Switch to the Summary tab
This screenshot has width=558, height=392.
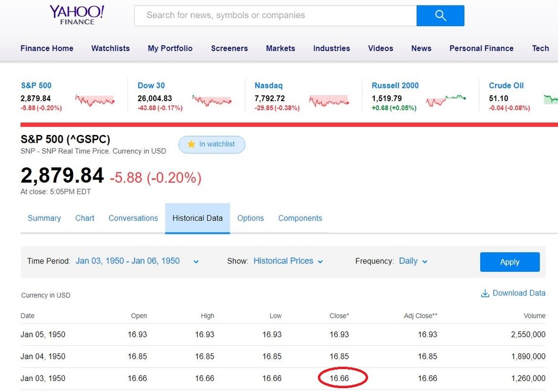(44, 218)
